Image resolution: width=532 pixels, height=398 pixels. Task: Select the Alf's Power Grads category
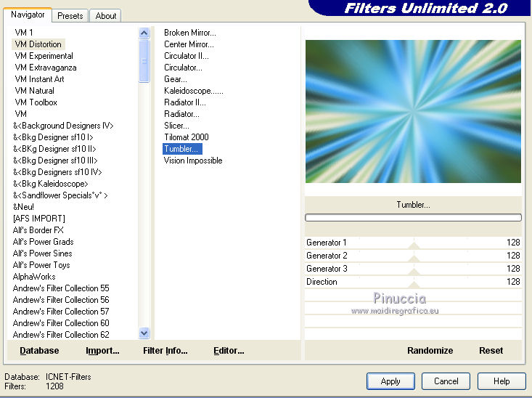tap(43, 241)
